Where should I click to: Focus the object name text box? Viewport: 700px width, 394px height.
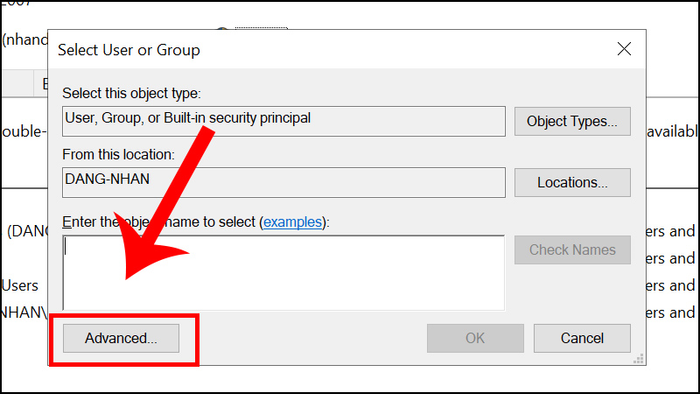[284, 273]
